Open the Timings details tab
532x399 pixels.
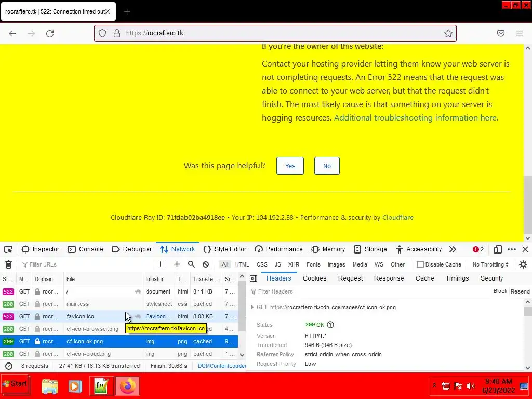[x=457, y=278]
